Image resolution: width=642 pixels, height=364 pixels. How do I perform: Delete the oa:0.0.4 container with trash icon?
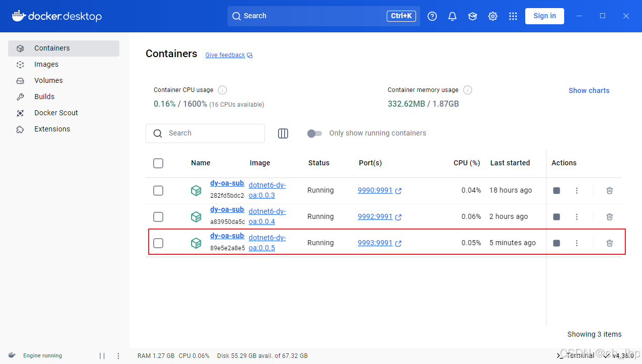coord(610,217)
